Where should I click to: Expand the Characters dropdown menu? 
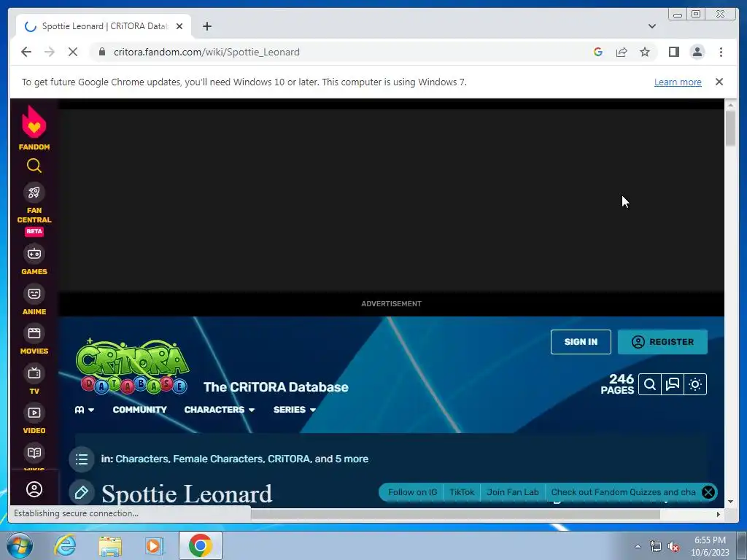219,410
